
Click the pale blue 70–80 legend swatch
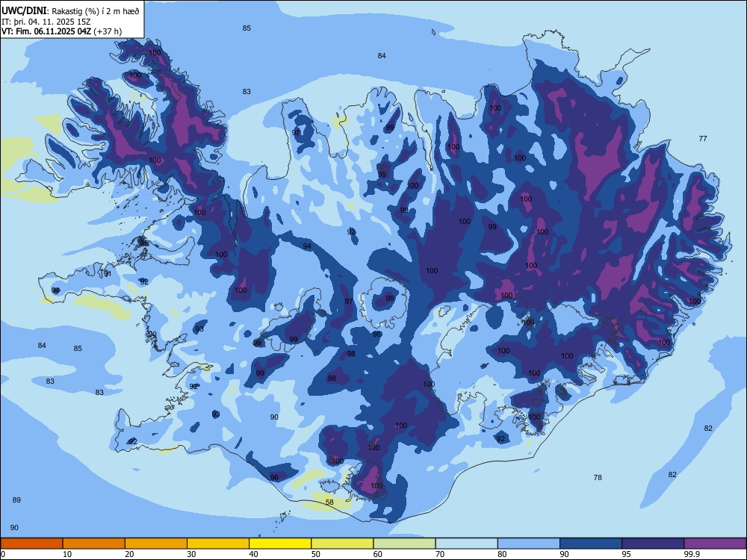(x=467, y=544)
